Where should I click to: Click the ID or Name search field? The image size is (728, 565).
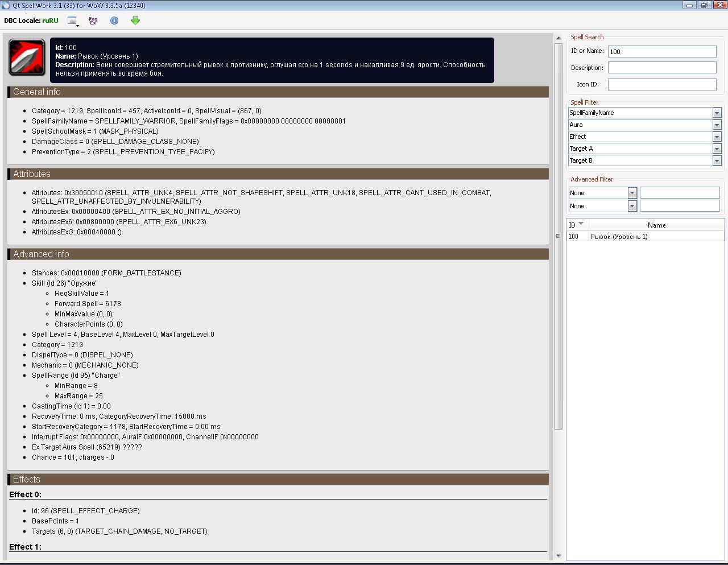point(661,51)
